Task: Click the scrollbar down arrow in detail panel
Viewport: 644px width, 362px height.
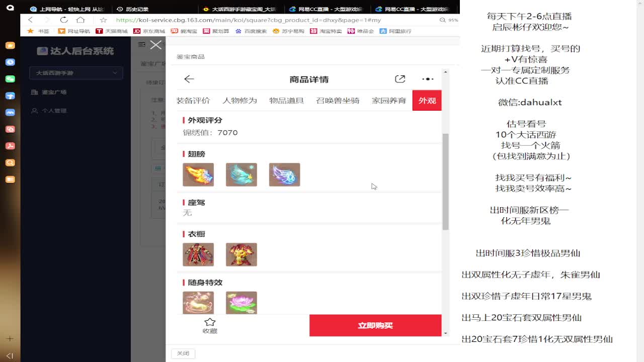Action: pos(445,333)
